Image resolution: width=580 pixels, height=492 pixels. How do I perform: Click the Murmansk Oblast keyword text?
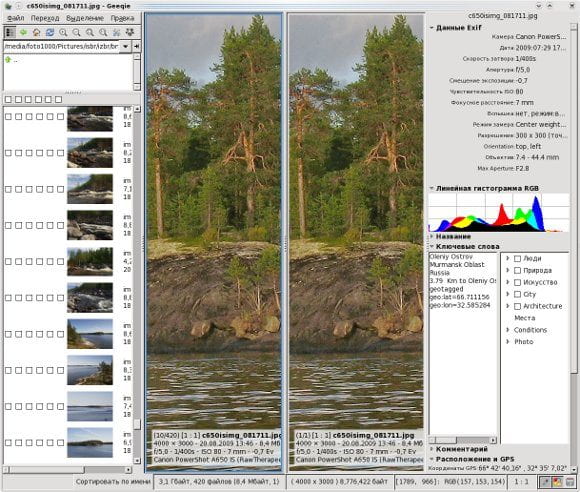457,264
